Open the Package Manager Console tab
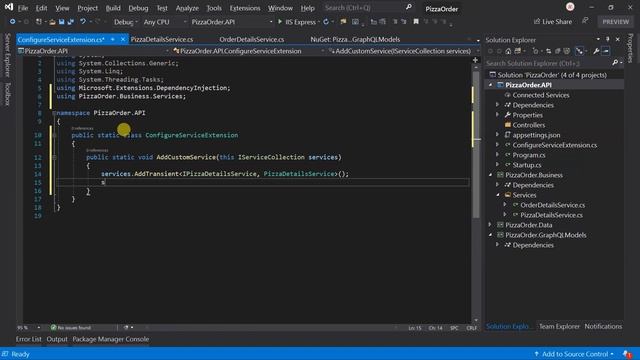Image resolution: width=640 pixels, height=360 pixels. (111, 339)
